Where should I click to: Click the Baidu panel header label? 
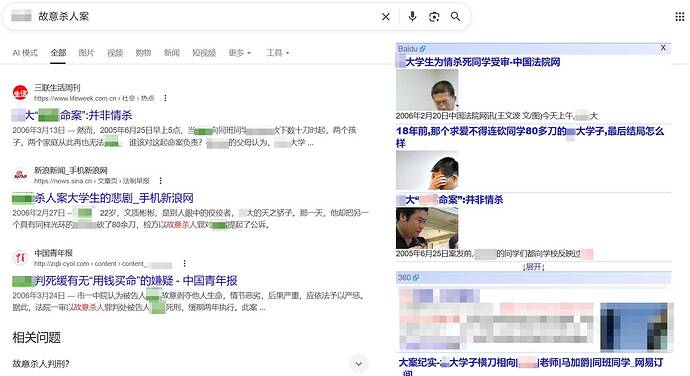click(407, 49)
